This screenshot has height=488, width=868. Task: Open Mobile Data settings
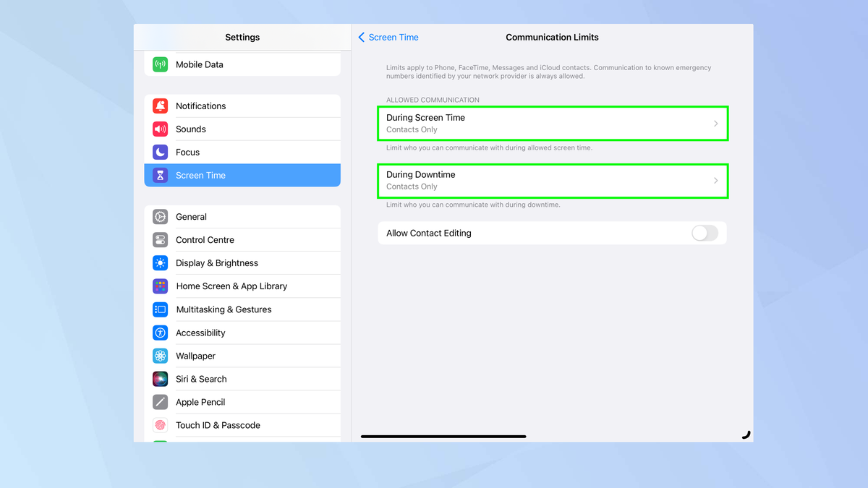[x=242, y=64]
